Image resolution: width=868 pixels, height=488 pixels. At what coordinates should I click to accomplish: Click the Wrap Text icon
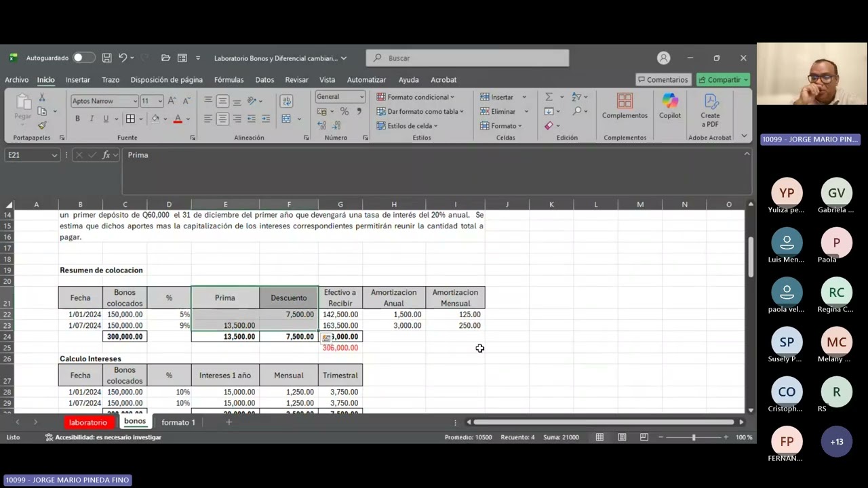pyautogui.click(x=287, y=101)
